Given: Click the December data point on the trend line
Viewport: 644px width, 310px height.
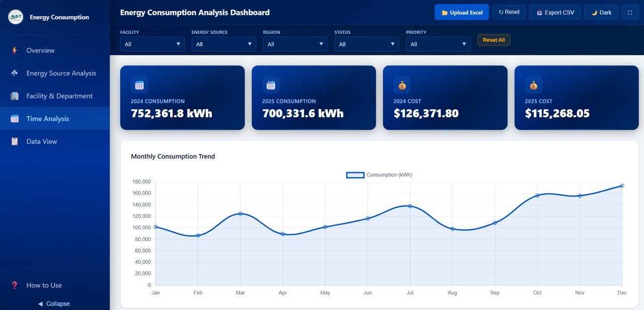Looking at the screenshot, I should tap(622, 186).
